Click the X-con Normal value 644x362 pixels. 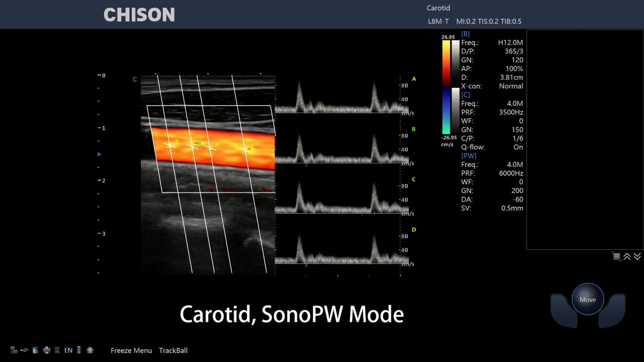click(511, 86)
